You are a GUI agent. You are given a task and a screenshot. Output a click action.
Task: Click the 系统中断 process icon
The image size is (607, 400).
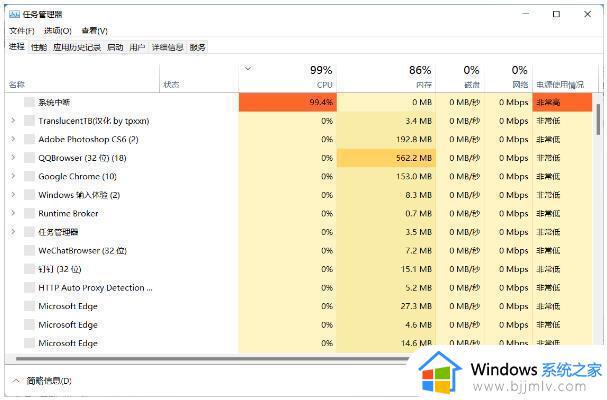coord(29,102)
